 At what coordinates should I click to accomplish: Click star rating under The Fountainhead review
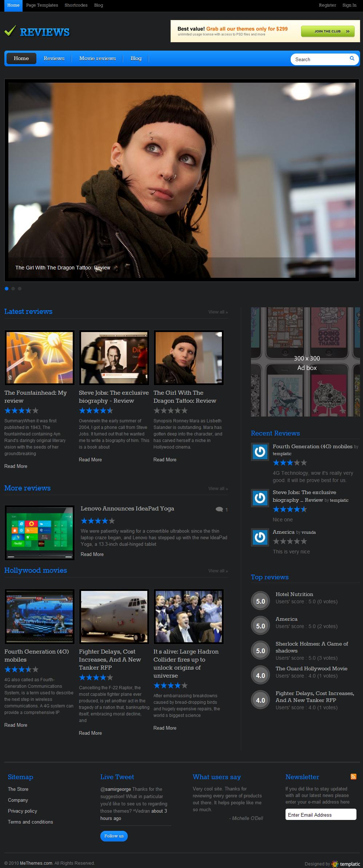[x=21, y=411]
